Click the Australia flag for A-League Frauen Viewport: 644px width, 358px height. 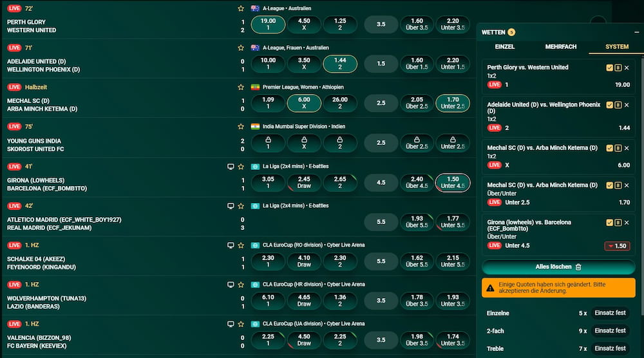pos(256,48)
